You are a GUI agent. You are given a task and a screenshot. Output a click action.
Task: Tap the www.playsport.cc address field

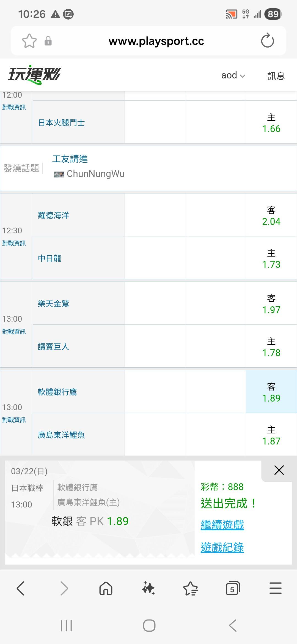pyautogui.click(x=156, y=41)
